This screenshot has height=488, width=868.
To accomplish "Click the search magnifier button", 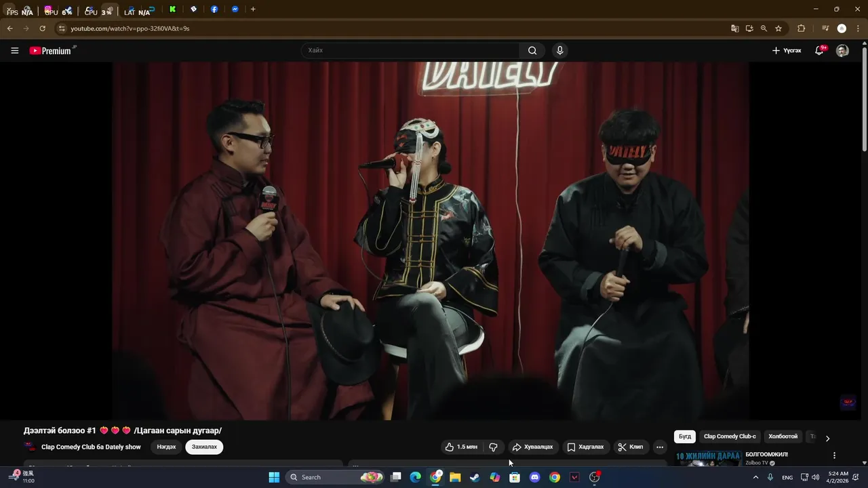I will (x=532, y=51).
